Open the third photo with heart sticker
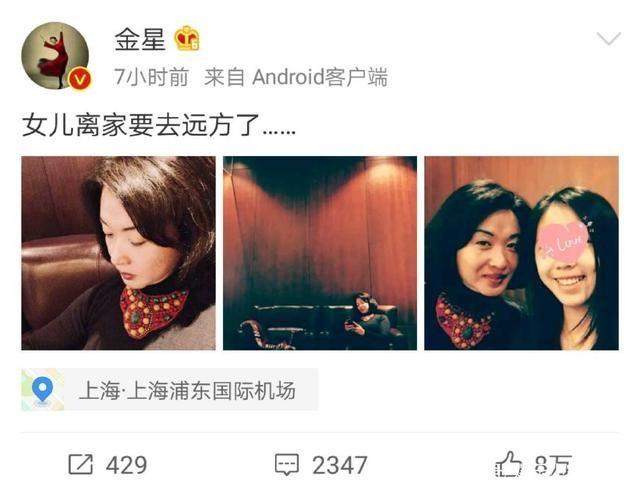This screenshot has width=640, height=491. pos(521,253)
